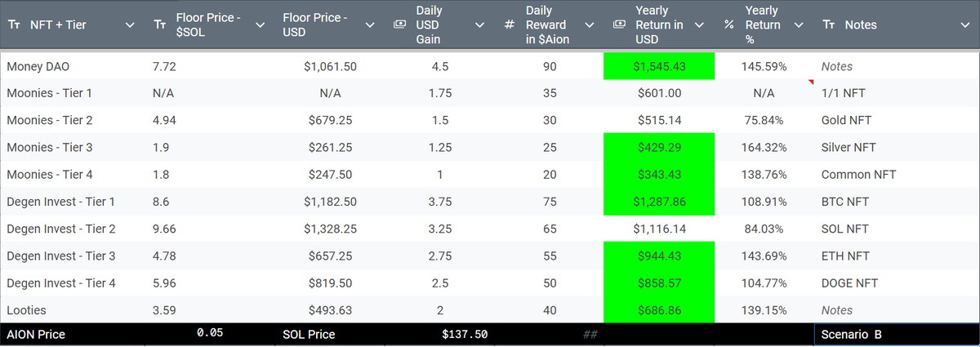
Task: Click the 1/1 NFT notes cell
Action: (x=897, y=93)
